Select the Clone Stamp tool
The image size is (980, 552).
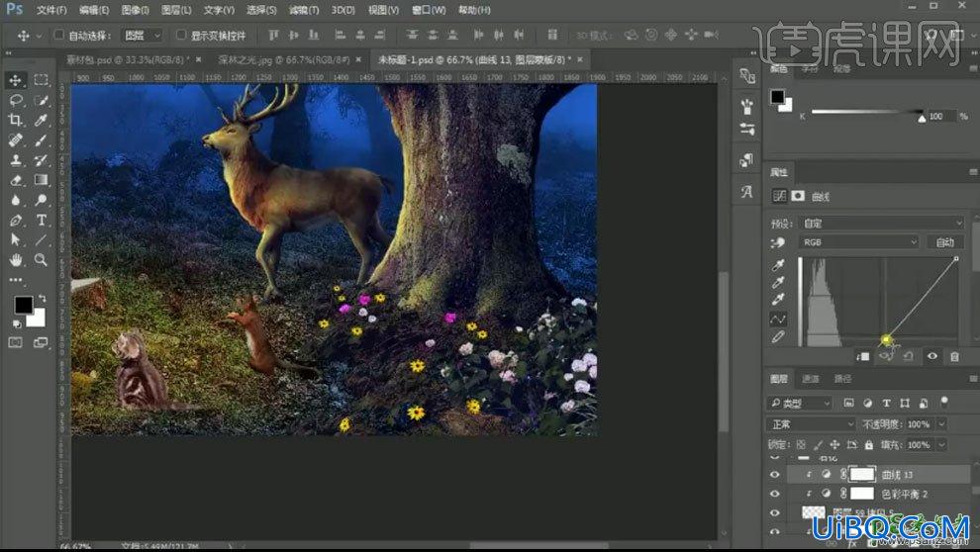tap(15, 160)
